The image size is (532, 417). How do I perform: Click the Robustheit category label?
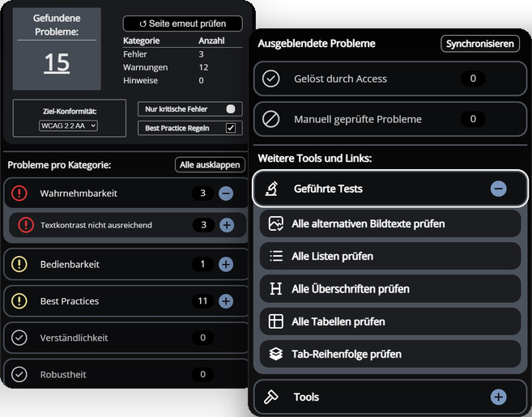[63, 375]
